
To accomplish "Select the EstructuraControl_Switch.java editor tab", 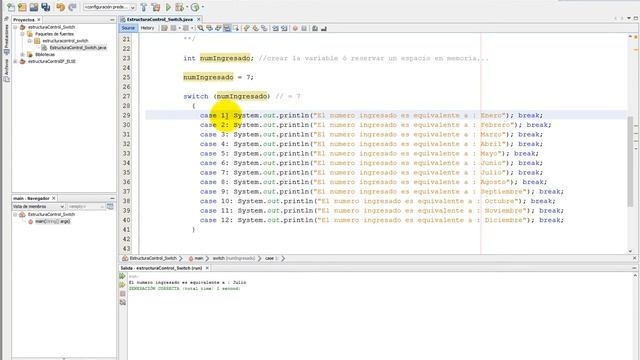I will point(159,19).
